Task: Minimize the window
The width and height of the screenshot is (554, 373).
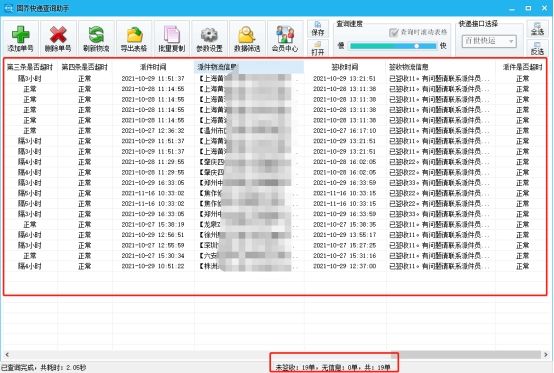Action: pos(512,8)
